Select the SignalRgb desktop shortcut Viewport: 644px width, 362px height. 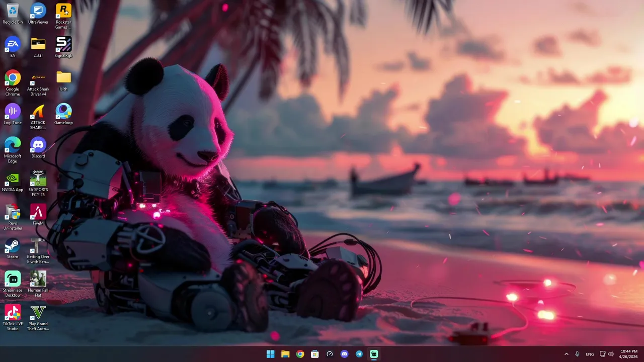(63, 47)
